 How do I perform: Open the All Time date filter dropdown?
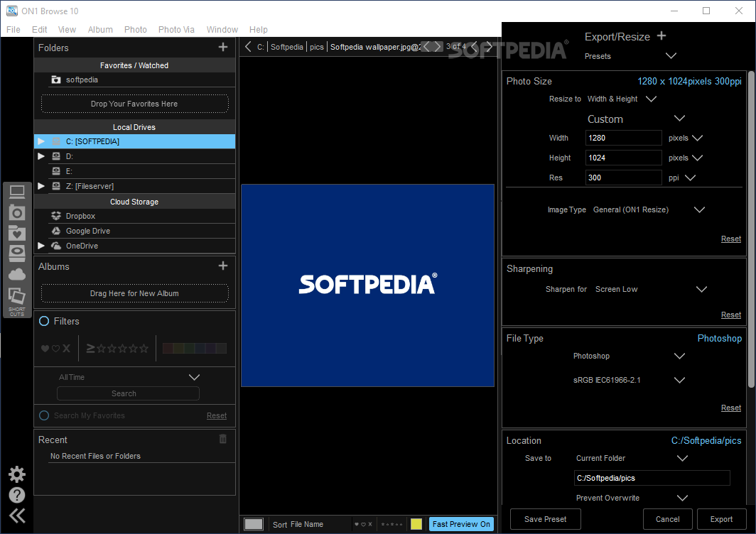coord(194,377)
